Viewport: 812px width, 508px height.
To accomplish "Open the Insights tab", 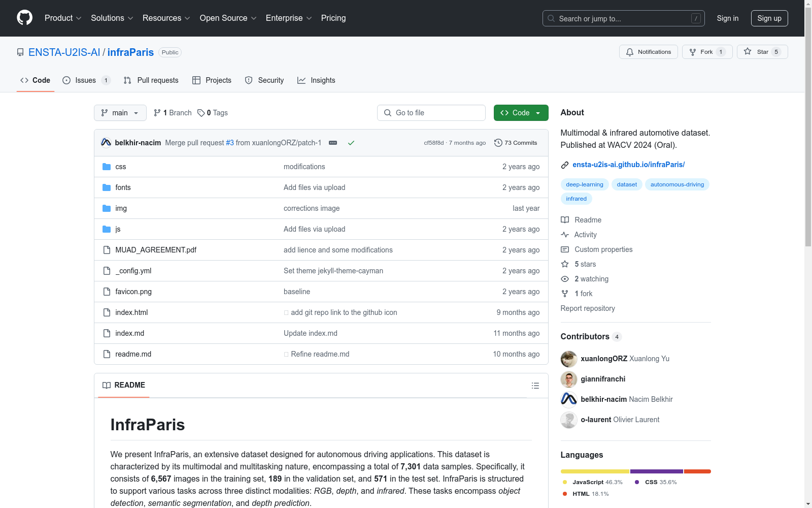I will coord(316,80).
